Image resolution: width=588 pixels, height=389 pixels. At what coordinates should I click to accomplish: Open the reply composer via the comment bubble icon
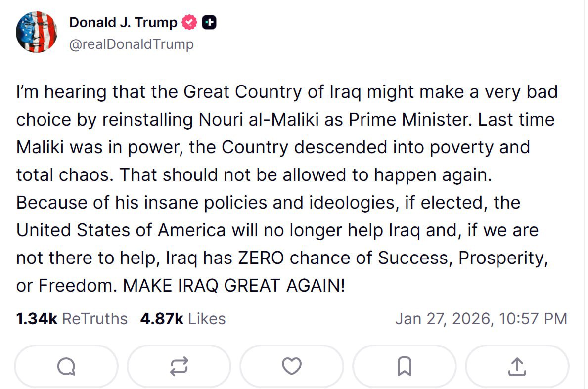pos(67,366)
